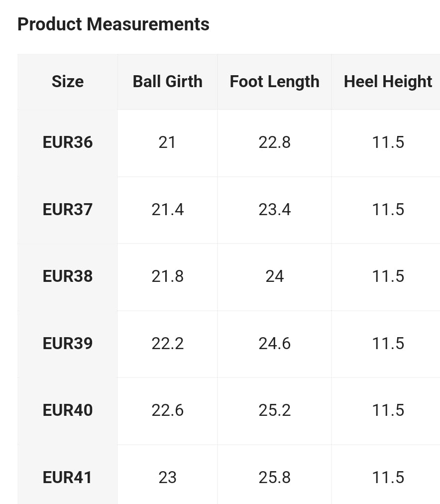Select heel height cell for EUR38
Viewport: 440px width, 504px height.
click(x=388, y=276)
